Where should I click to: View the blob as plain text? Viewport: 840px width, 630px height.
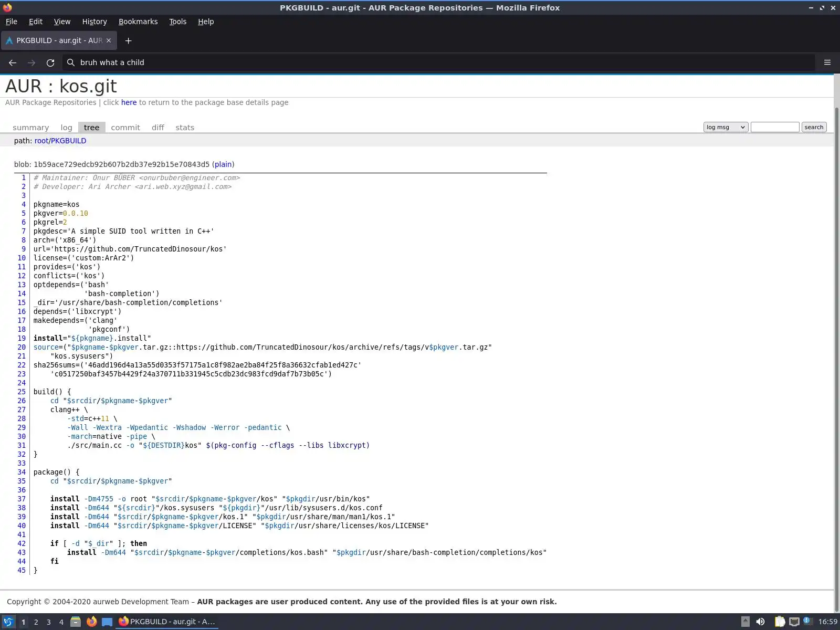click(223, 164)
